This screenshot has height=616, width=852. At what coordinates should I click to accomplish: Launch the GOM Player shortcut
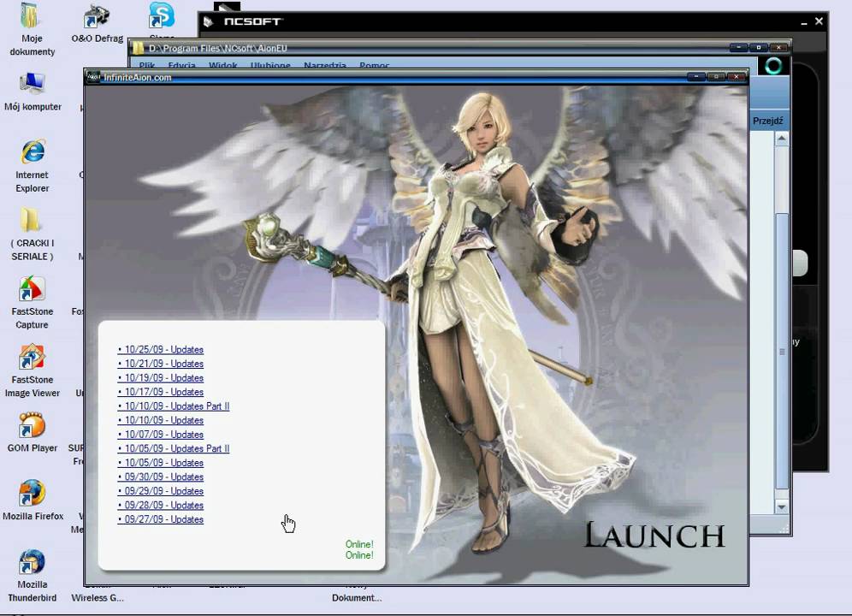tap(32, 433)
